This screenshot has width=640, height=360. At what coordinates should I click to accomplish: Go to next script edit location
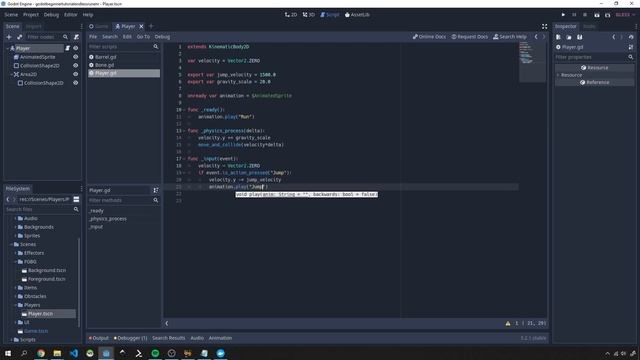pos(544,37)
